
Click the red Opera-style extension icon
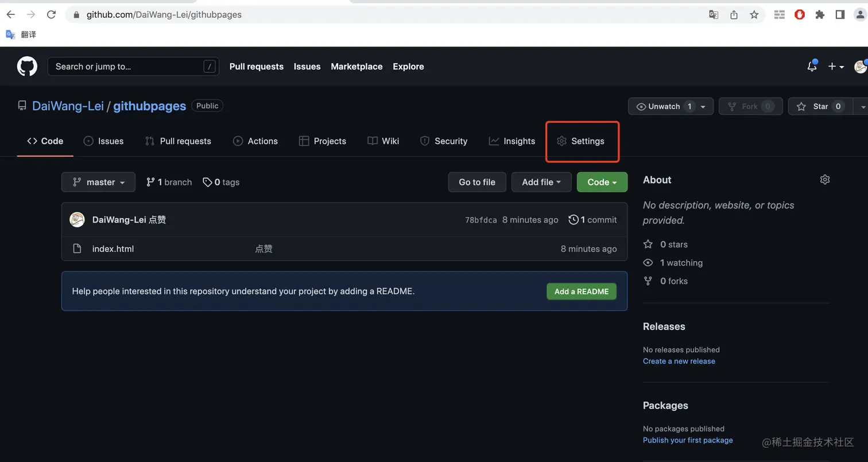click(x=800, y=15)
